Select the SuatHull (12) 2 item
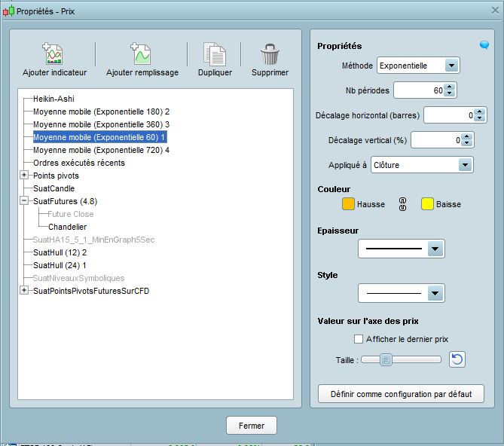 60,252
